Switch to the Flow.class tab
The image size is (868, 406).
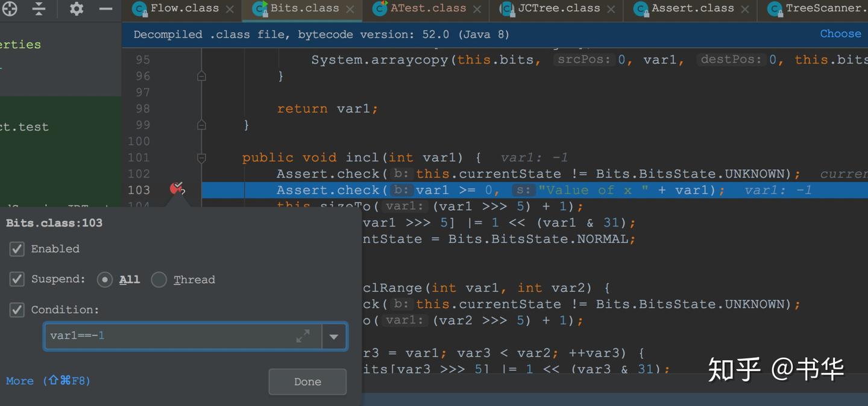coord(178,8)
